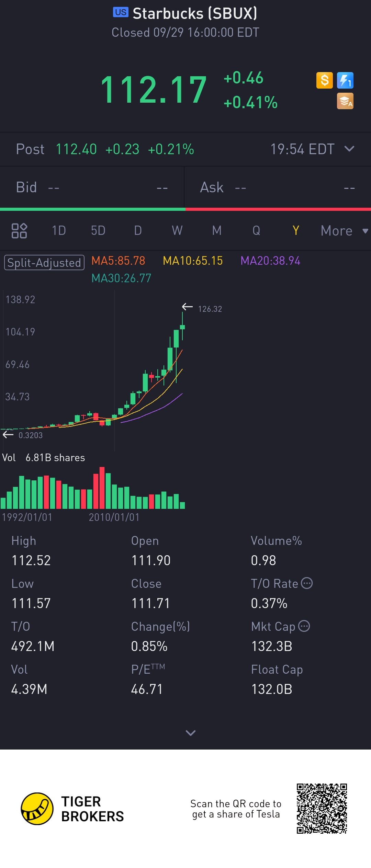Open the chart layout grid icon
The image size is (371, 868).
(19, 231)
